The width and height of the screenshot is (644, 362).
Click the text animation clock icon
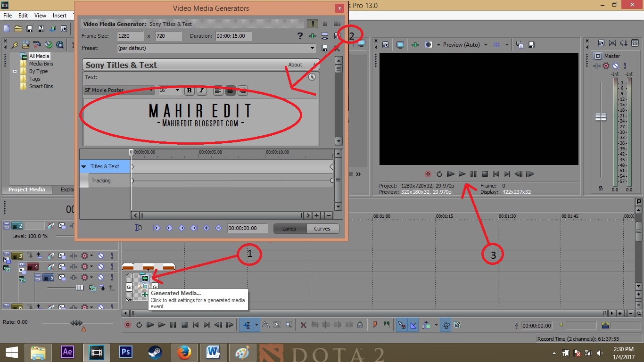pyautogui.click(x=312, y=77)
